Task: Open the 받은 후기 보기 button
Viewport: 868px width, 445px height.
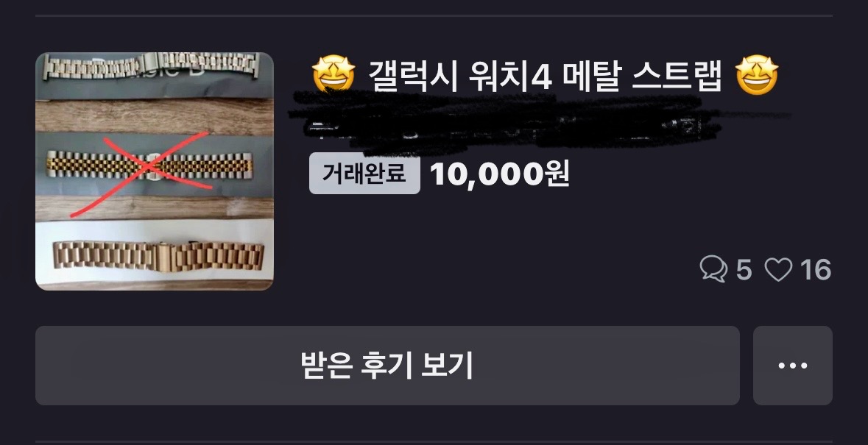Action: pyautogui.click(x=387, y=366)
